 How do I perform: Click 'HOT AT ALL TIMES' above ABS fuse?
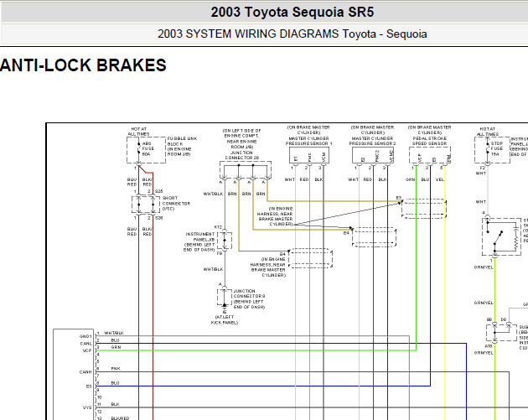pos(138,132)
